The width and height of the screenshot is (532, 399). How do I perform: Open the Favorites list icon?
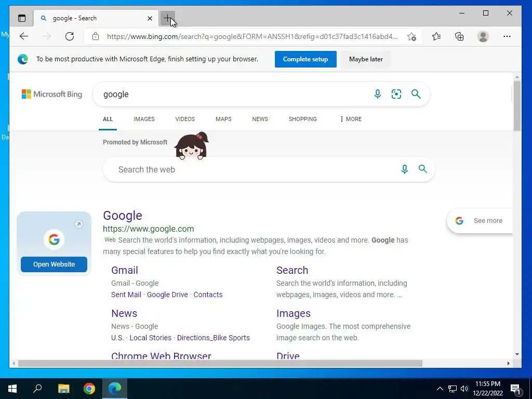(436, 36)
